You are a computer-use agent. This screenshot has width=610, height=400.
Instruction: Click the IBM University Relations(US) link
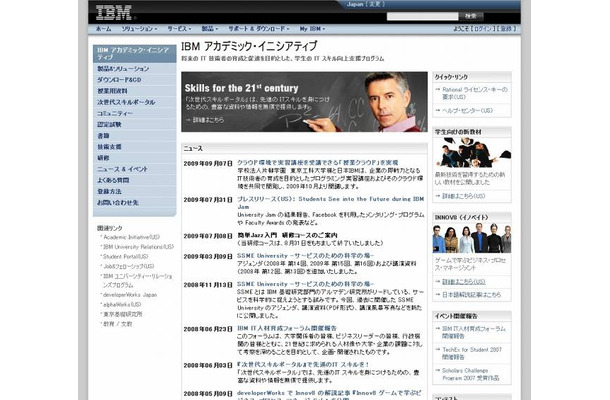pyautogui.click(x=138, y=247)
